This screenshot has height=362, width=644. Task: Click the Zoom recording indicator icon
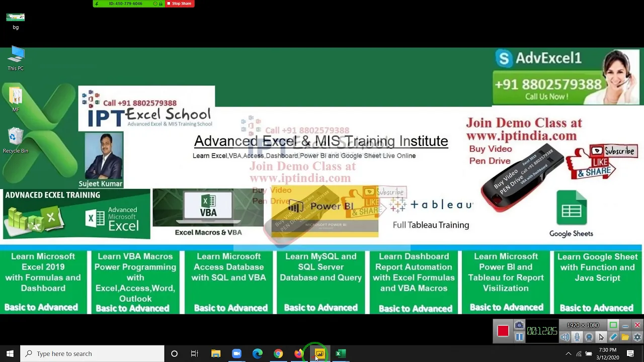click(x=155, y=4)
